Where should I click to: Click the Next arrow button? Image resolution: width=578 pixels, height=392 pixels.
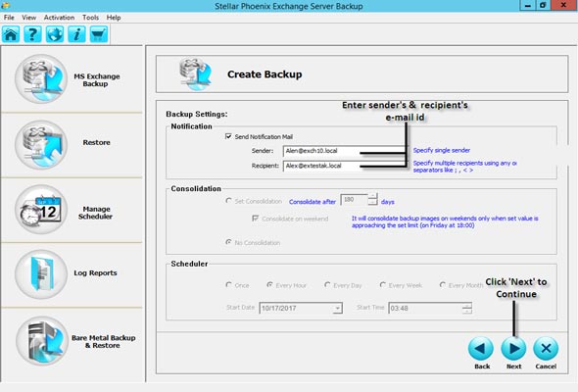coord(513,349)
